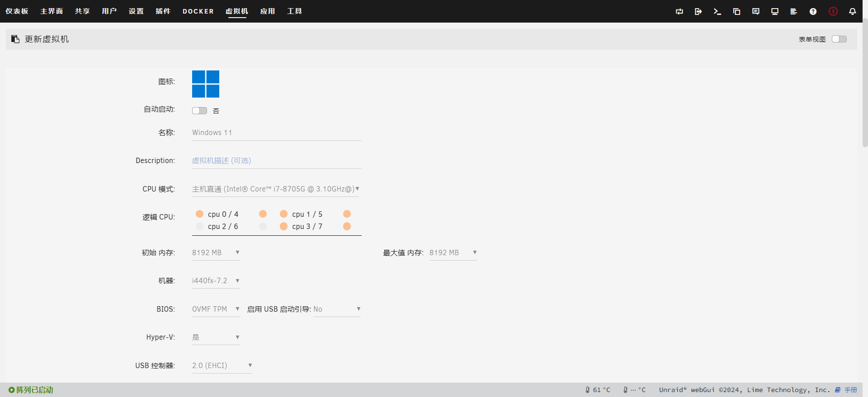
Task: Click the Windows logo VM icon
Action: pos(206,84)
